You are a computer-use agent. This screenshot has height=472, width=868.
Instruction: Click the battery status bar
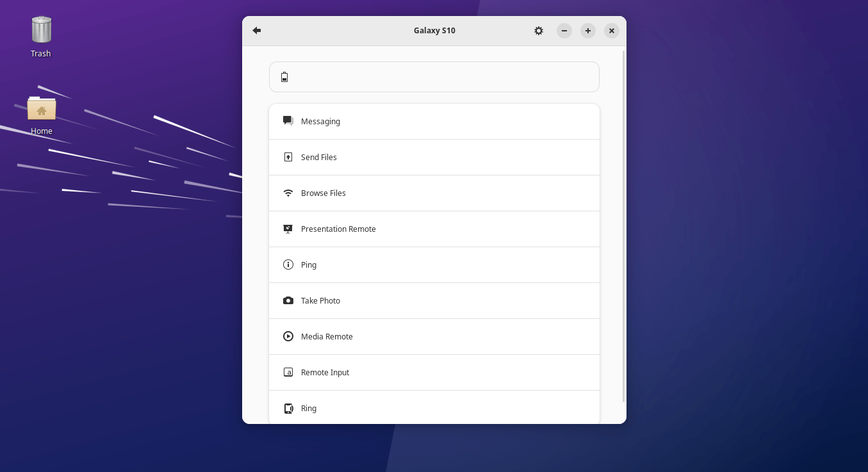pyautogui.click(x=434, y=77)
